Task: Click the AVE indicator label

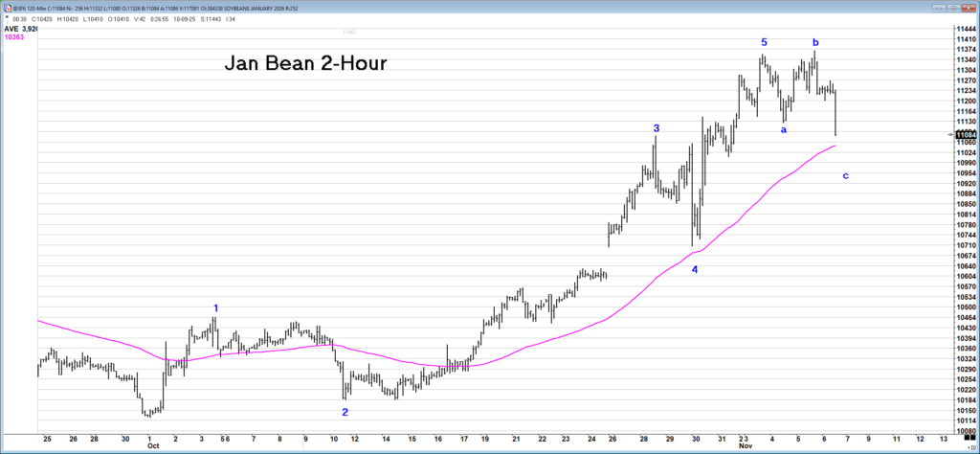Action: (x=11, y=29)
